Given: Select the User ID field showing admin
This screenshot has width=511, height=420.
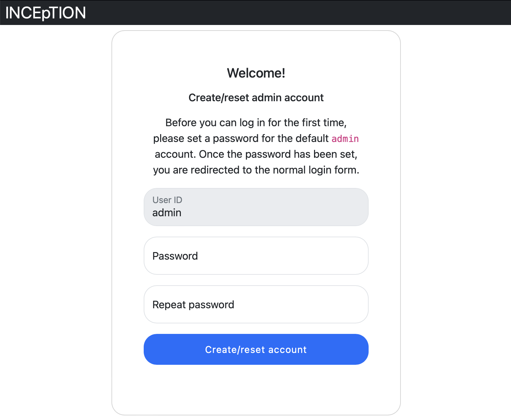Looking at the screenshot, I should click(256, 207).
